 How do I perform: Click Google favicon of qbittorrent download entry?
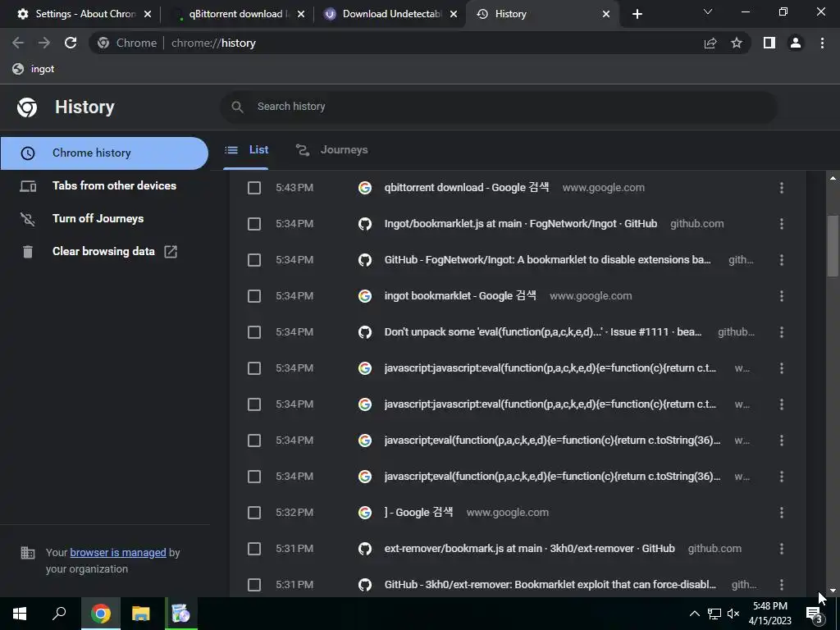coord(365,188)
